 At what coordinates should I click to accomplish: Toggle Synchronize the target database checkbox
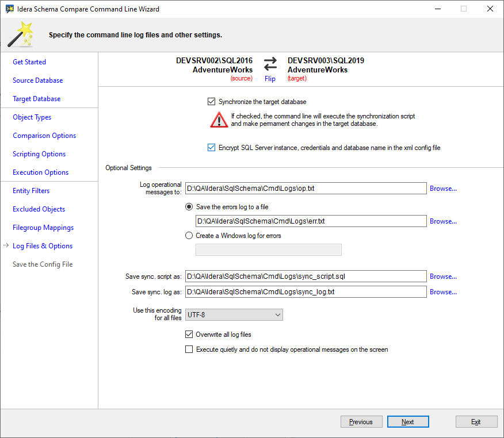[211, 102]
